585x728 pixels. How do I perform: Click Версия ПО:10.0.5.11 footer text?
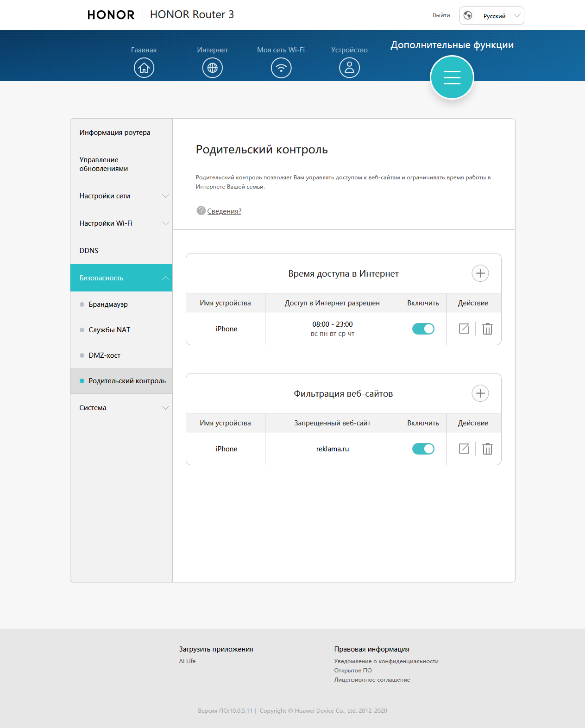coord(225,711)
